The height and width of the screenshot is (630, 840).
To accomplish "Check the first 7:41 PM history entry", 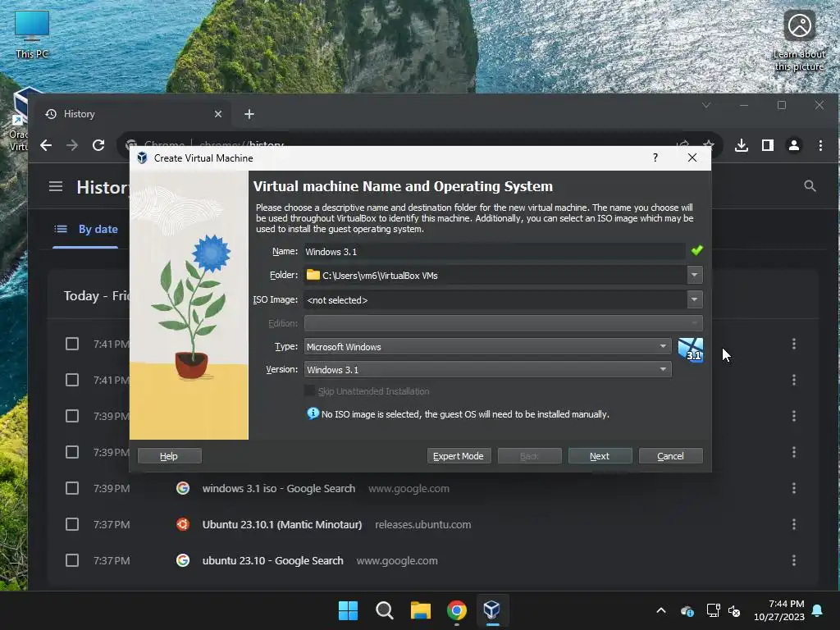I will point(72,344).
